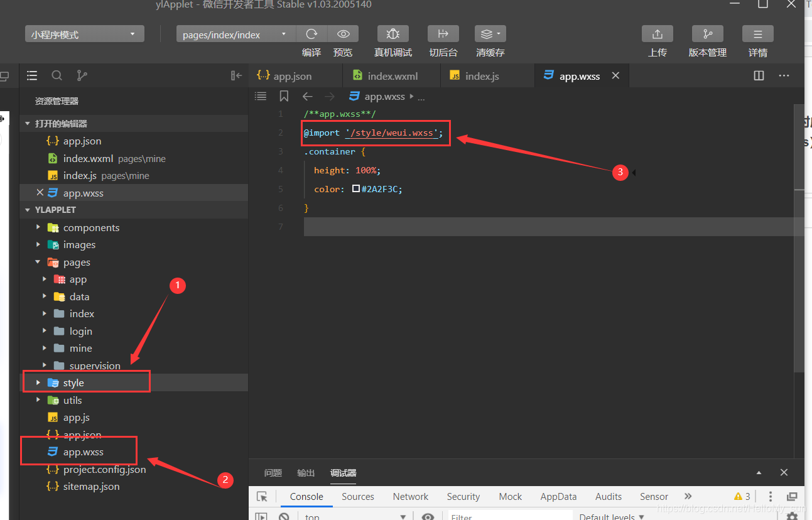The width and height of the screenshot is (812, 520).
Task: Click the outline list icon in breadcrumb bar
Action: 261,96
